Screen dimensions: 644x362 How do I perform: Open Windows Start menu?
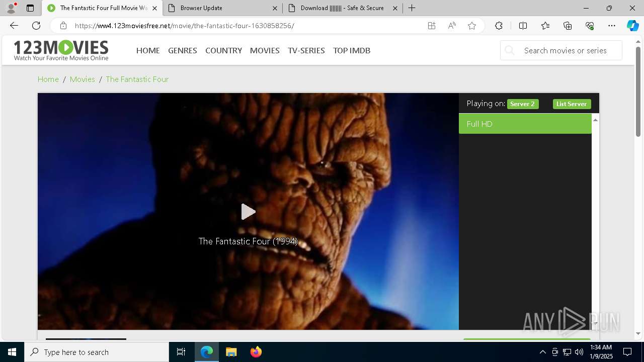tap(12, 352)
